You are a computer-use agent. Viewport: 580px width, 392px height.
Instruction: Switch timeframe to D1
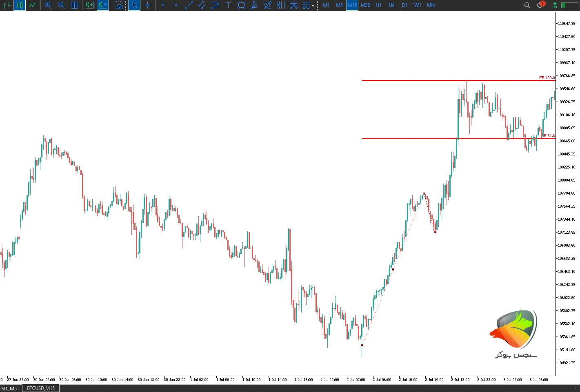click(x=404, y=5)
